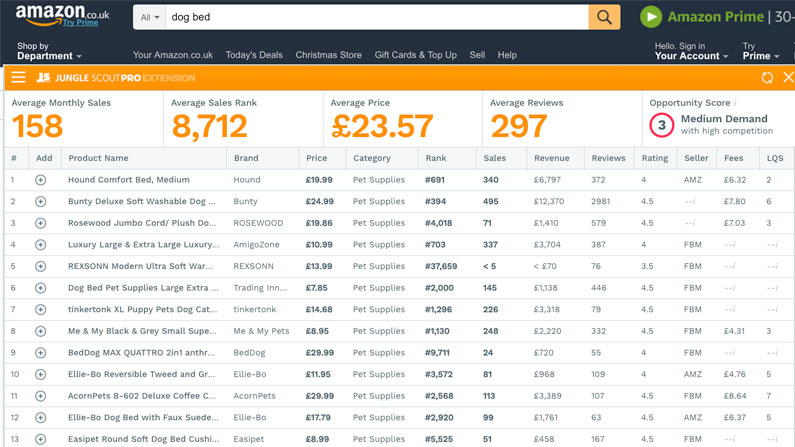Open the Try Prime dropdown

[761, 51]
